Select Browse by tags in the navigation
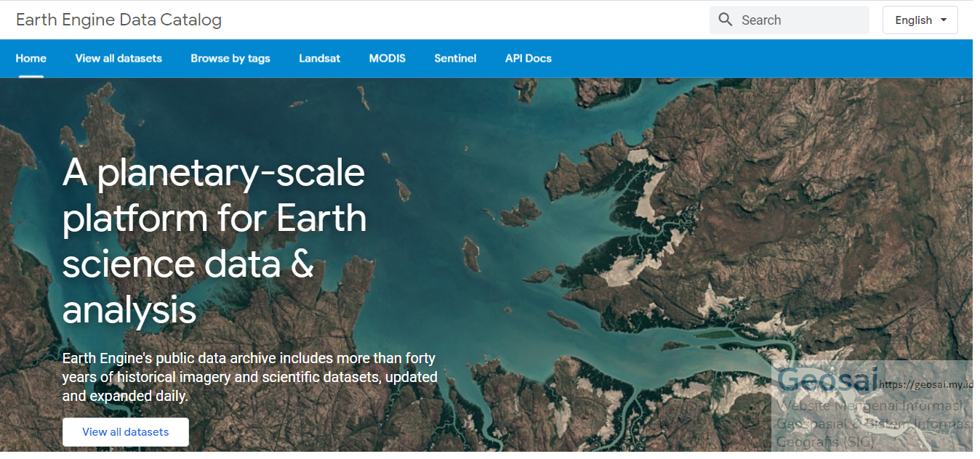Image resolution: width=980 pixels, height=459 pixels. pyautogui.click(x=230, y=58)
